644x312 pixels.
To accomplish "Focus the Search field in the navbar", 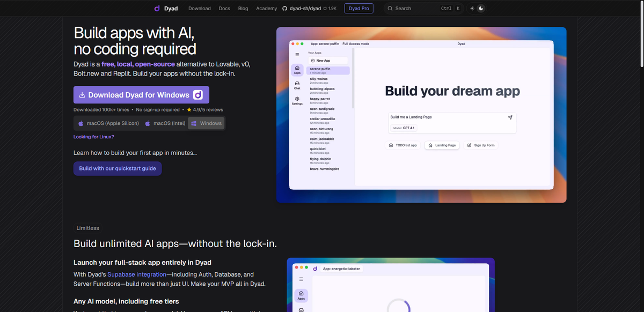I will (x=424, y=9).
